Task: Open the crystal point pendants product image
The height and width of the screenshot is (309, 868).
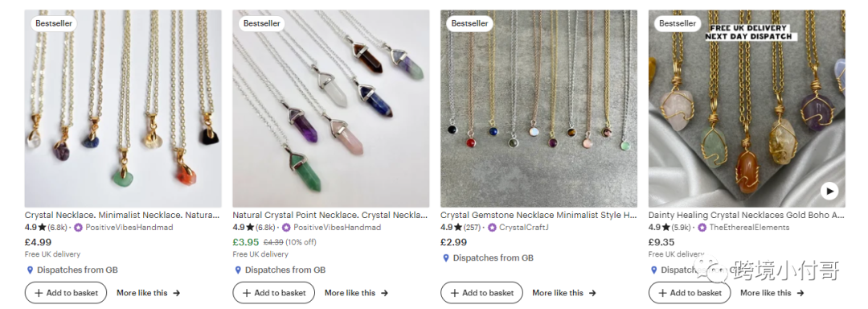Action: tap(330, 109)
